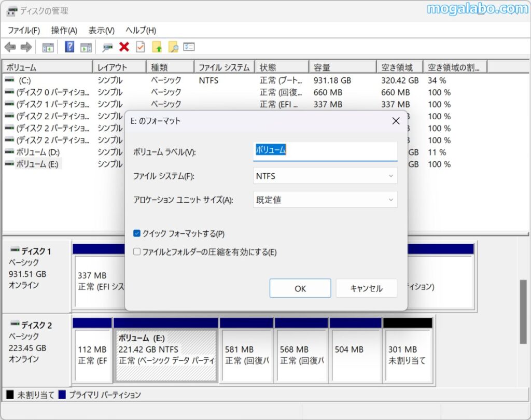531x420 pixels.
Task: Click the checkmark document toolbar icon
Action: tap(141, 47)
